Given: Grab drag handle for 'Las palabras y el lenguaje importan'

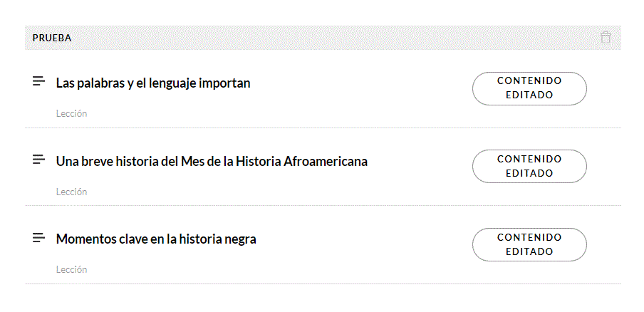Looking at the screenshot, I should [39, 82].
